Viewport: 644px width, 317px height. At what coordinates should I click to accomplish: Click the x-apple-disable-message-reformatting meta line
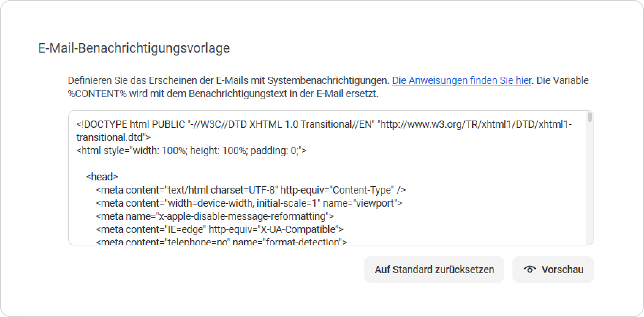[x=215, y=216]
